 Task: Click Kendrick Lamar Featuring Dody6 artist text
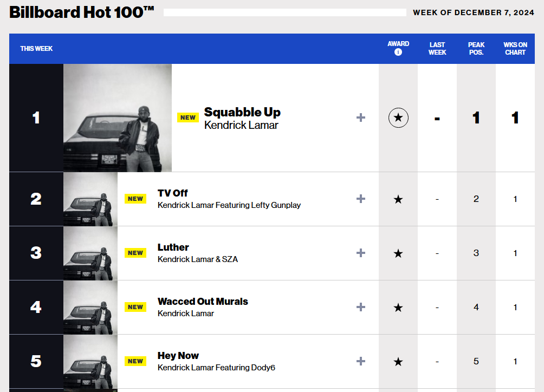click(216, 368)
